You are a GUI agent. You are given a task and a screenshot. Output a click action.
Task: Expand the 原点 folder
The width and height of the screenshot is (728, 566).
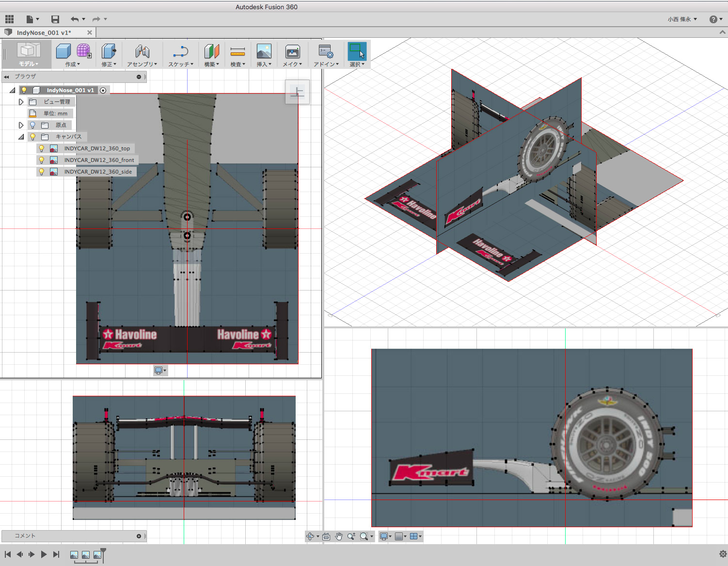(x=21, y=125)
